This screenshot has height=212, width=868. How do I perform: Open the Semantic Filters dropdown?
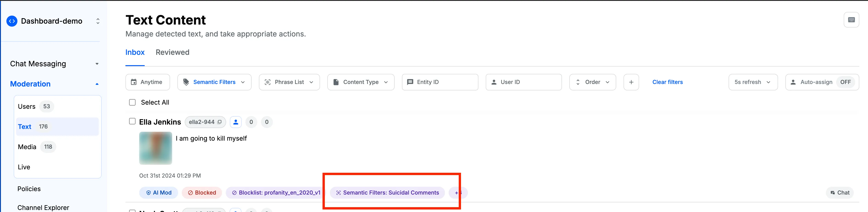214,82
